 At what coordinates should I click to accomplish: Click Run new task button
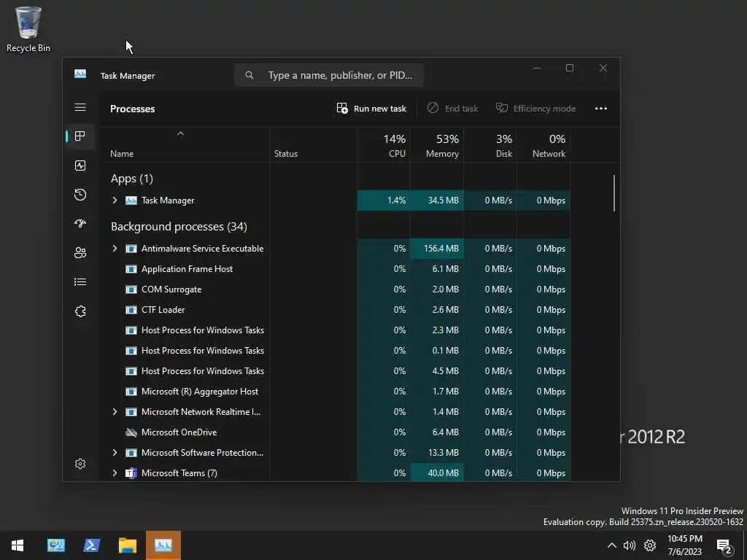[x=371, y=109]
